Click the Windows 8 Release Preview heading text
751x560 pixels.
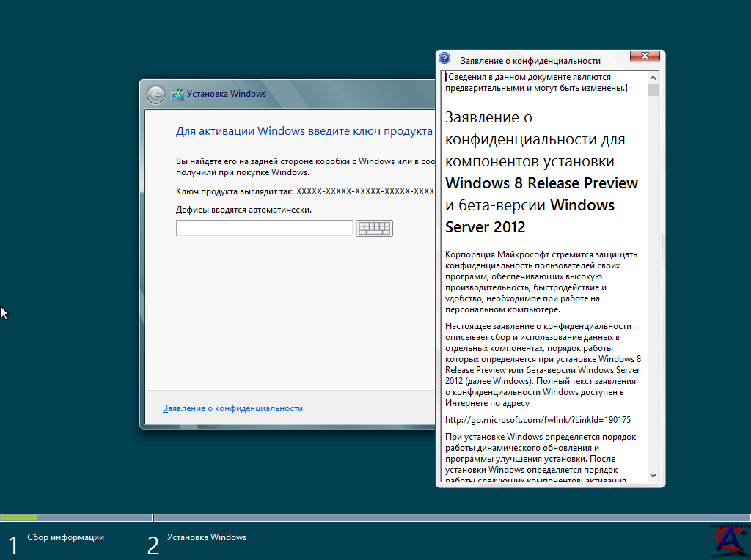(x=541, y=183)
